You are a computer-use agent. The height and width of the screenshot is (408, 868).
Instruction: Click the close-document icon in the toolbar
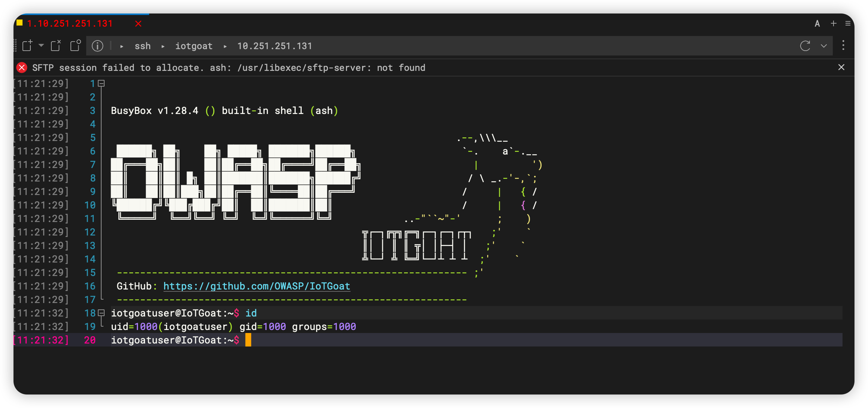pyautogui.click(x=56, y=46)
